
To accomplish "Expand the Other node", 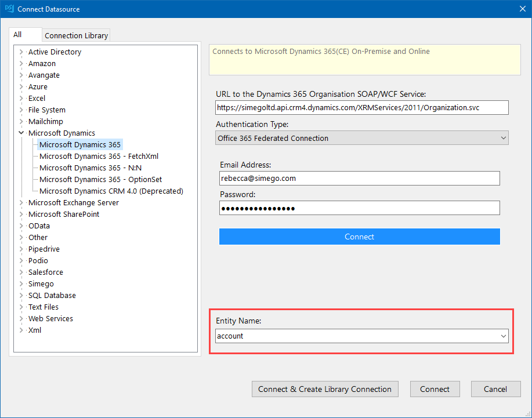I will tap(21, 237).
